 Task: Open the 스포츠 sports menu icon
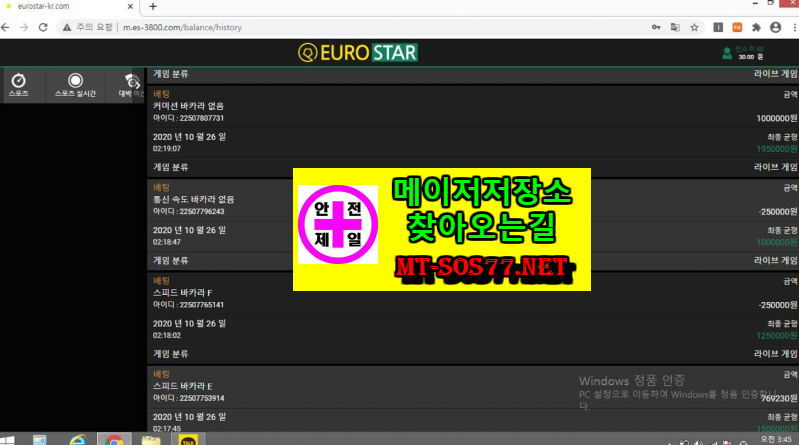(x=18, y=85)
